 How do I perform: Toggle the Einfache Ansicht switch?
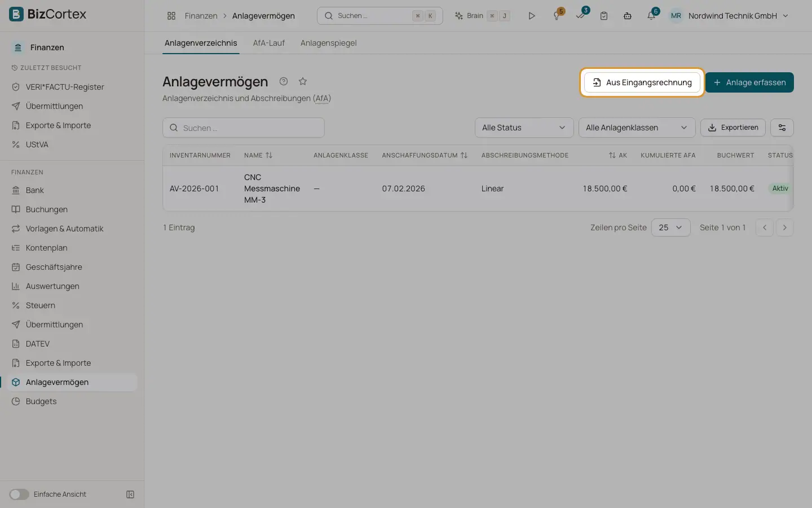19,494
